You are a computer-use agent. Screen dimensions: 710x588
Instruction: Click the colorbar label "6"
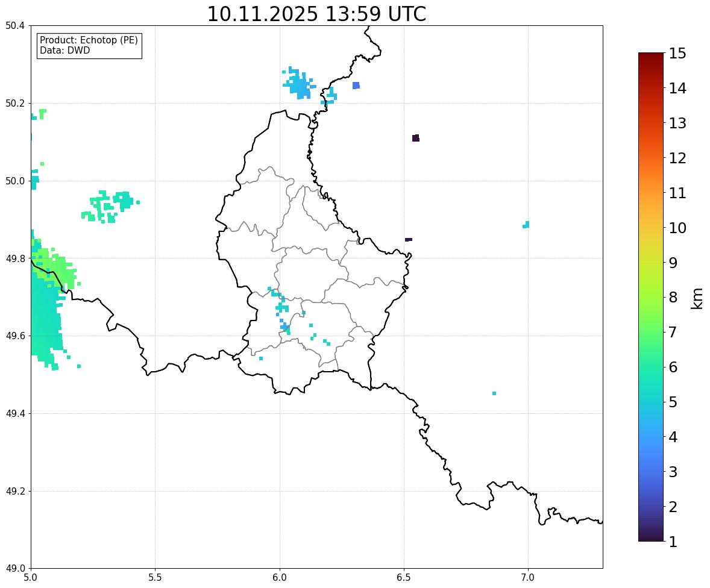(673, 367)
